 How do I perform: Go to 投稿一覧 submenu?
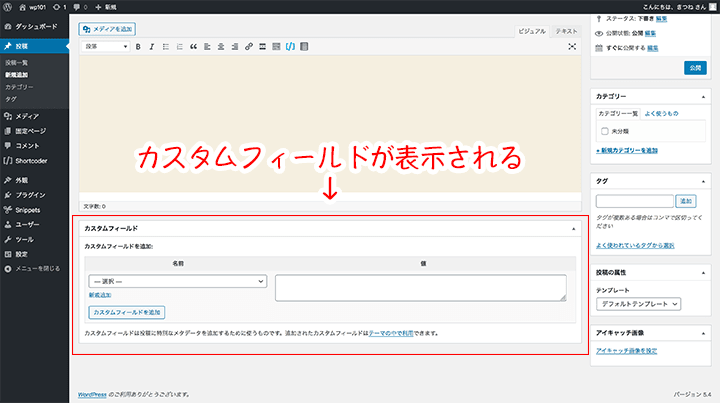[17, 62]
